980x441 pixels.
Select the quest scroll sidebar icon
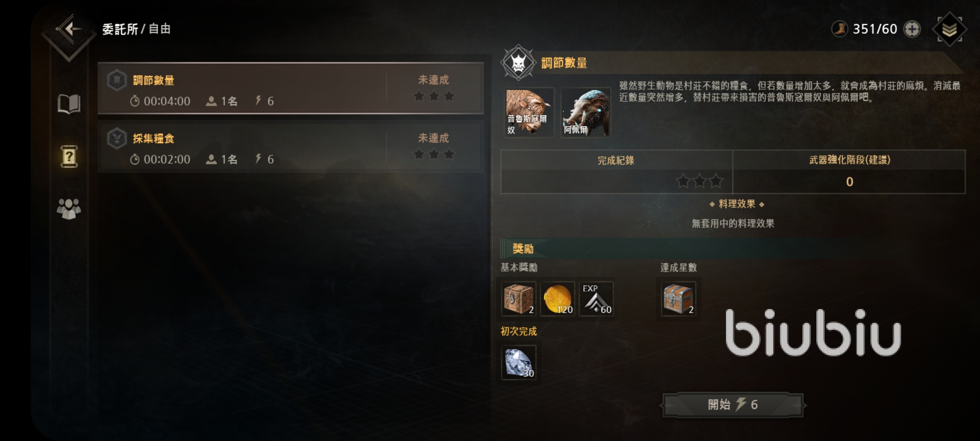pyautogui.click(x=69, y=156)
